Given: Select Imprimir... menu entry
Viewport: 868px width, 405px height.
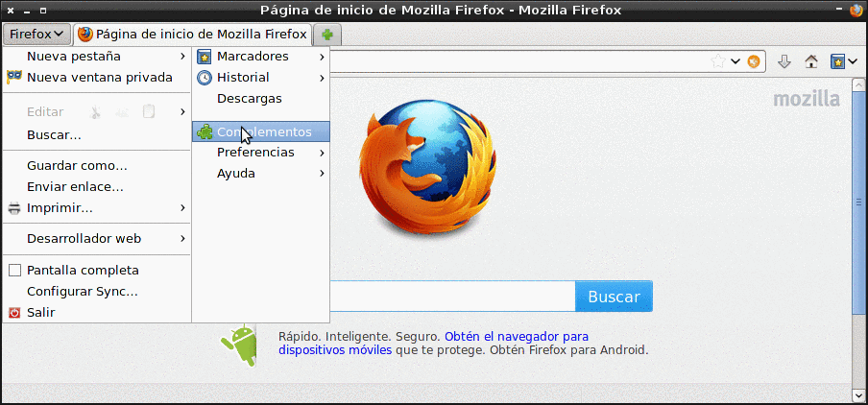Looking at the screenshot, I should pos(97,208).
